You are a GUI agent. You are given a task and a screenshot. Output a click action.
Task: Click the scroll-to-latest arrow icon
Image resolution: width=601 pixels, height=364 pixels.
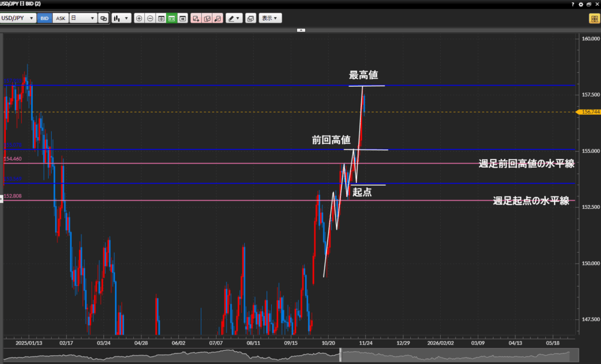183,18
